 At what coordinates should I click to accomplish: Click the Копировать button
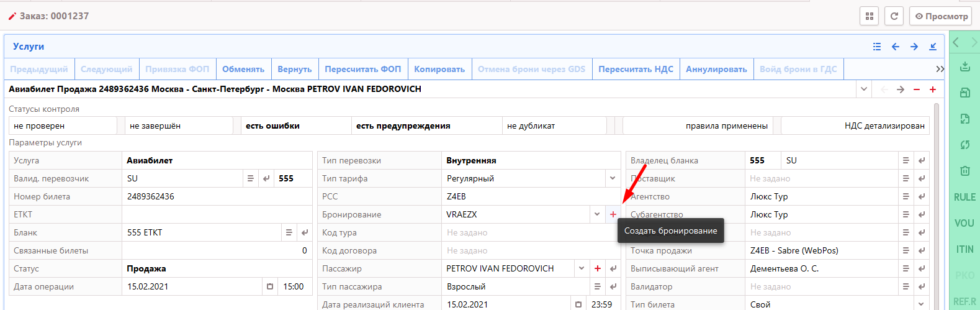click(439, 69)
